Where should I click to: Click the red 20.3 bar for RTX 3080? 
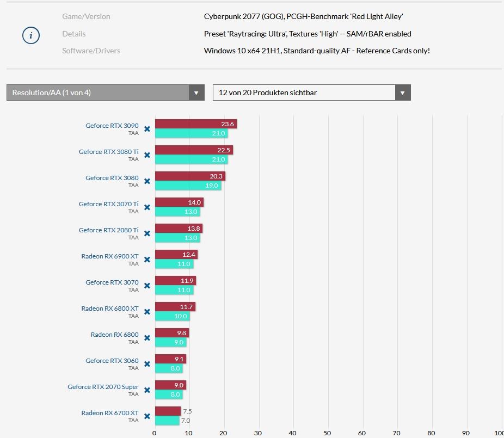(190, 176)
